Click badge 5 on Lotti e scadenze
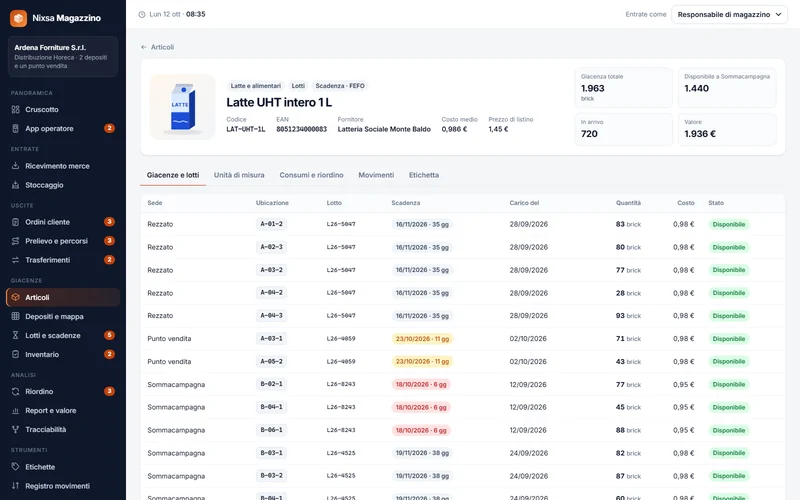The height and width of the screenshot is (500, 800). [x=109, y=335]
